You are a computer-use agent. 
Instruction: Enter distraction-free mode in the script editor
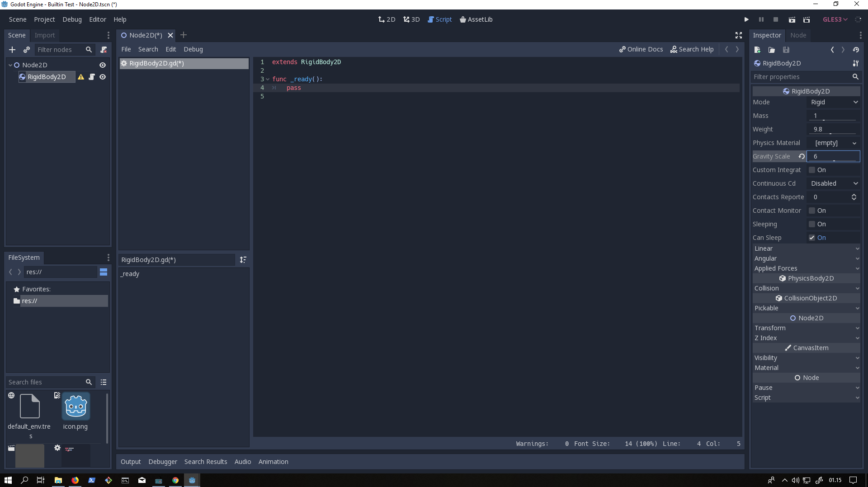tap(738, 35)
